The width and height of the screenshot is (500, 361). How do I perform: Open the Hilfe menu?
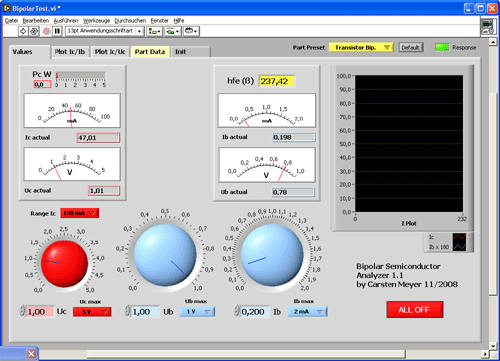[179, 21]
